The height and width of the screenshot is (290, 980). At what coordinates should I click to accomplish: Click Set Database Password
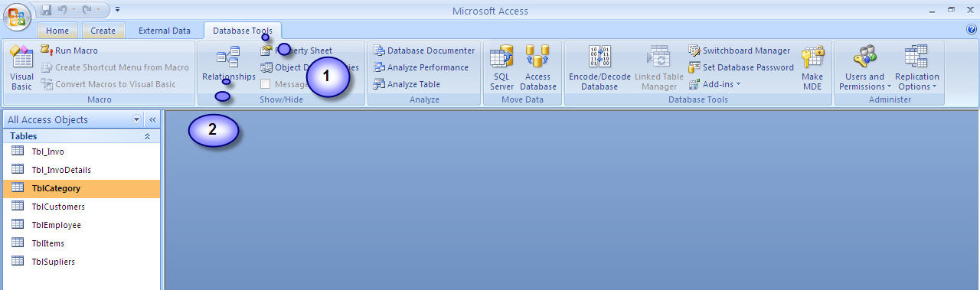click(741, 67)
